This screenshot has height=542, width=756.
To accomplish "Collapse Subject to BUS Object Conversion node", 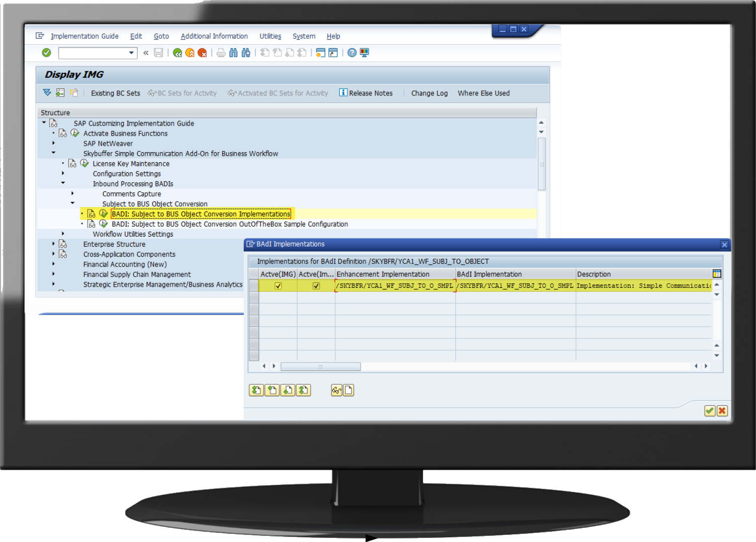I will pos(72,203).
